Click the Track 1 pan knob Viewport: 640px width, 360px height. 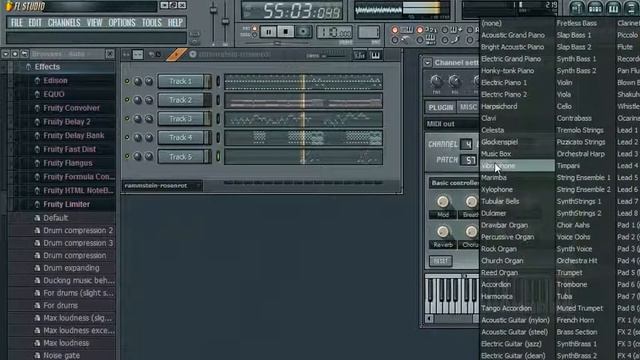tap(138, 81)
